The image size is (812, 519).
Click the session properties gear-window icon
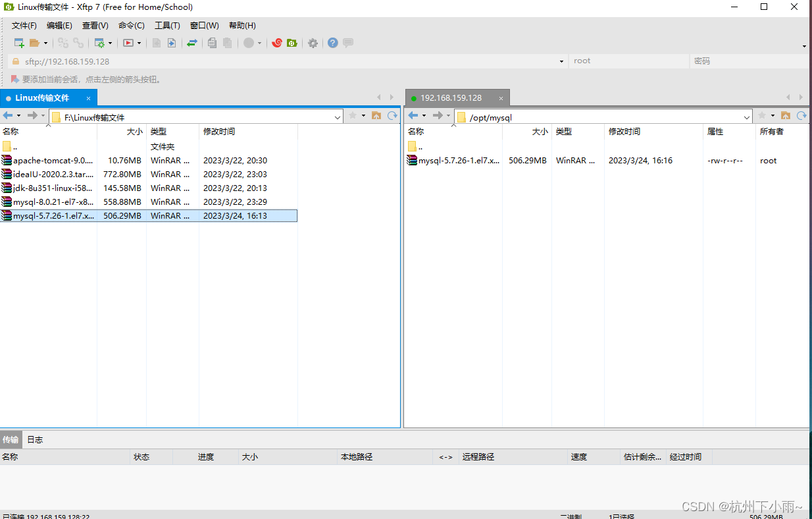[x=99, y=43]
